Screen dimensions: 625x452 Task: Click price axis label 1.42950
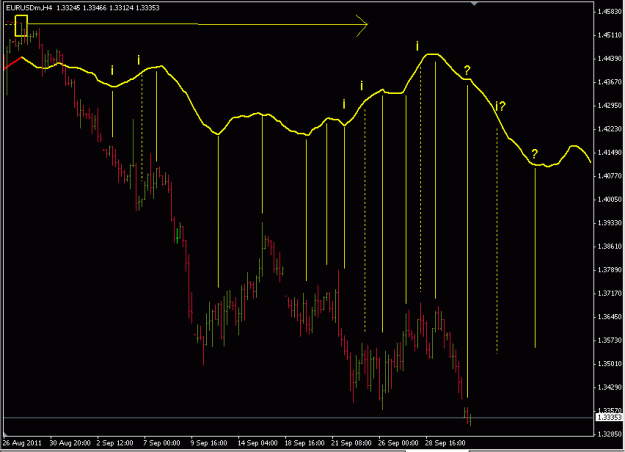[x=609, y=106]
